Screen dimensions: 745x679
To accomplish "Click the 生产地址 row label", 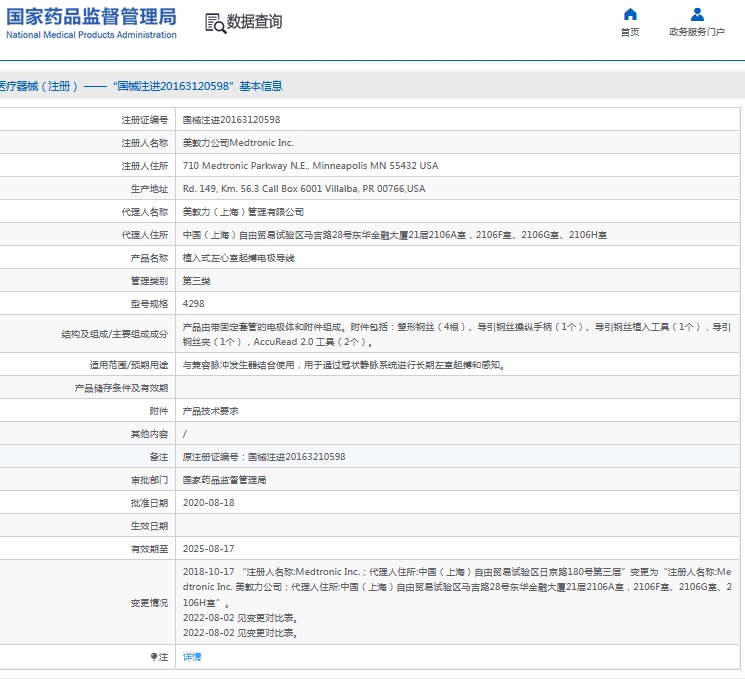I will [149, 189].
